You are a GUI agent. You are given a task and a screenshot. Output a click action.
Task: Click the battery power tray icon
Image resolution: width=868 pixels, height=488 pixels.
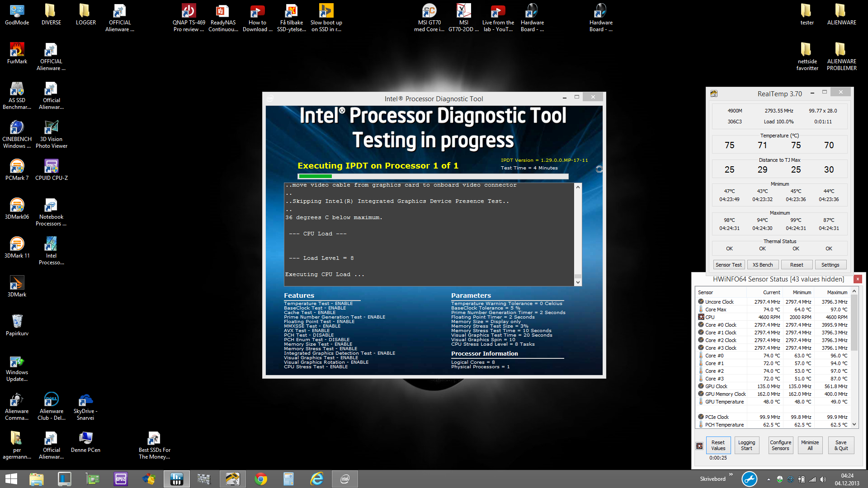pyautogui.click(x=802, y=479)
